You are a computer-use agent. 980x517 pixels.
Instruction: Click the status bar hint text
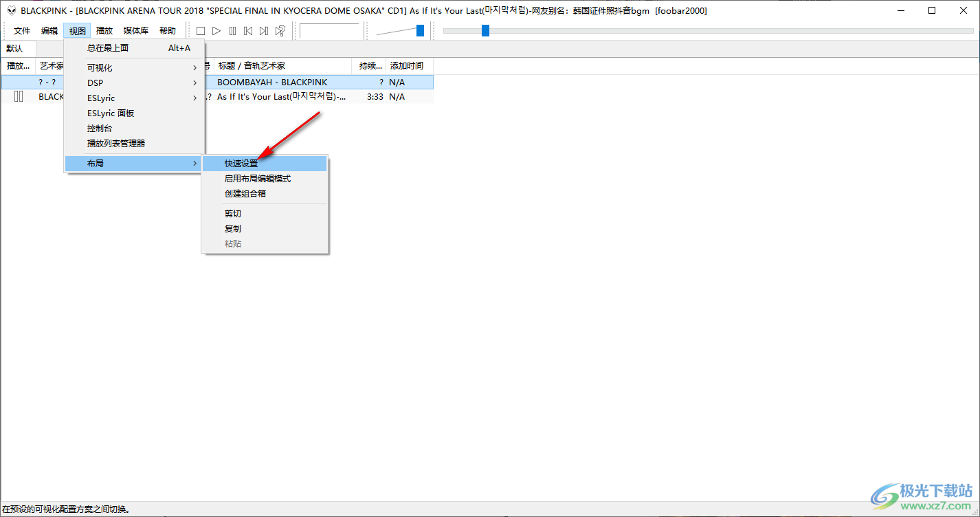(66, 509)
